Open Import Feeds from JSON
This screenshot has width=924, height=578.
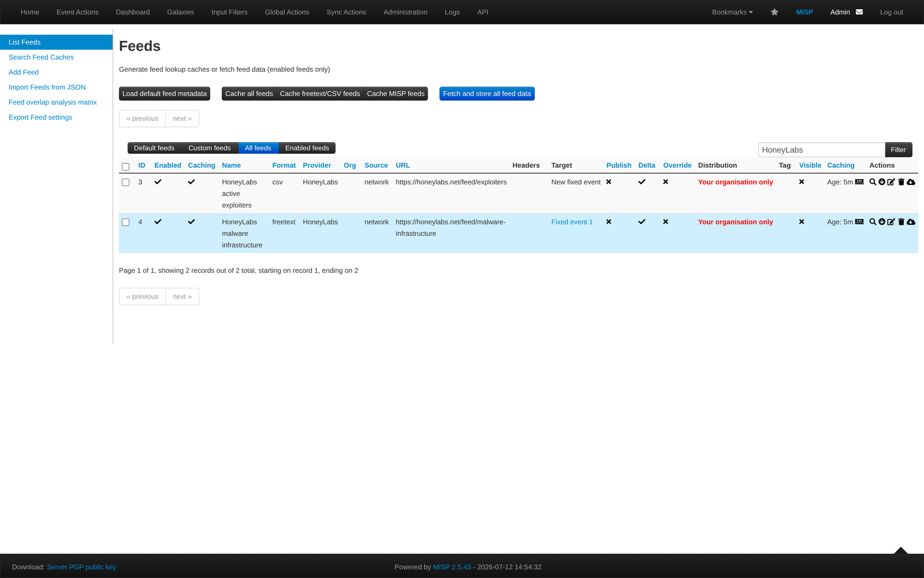pyautogui.click(x=47, y=87)
